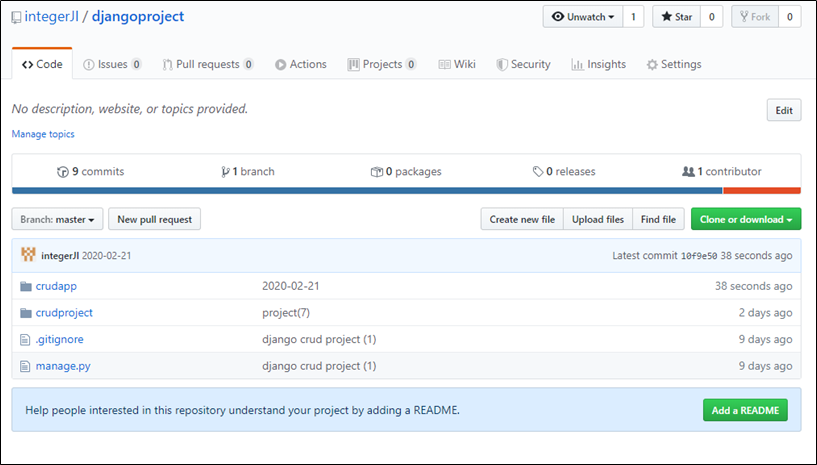The width and height of the screenshot is (817, 465).
Task: Click the Add a README button
Action: tap(746, 410)
